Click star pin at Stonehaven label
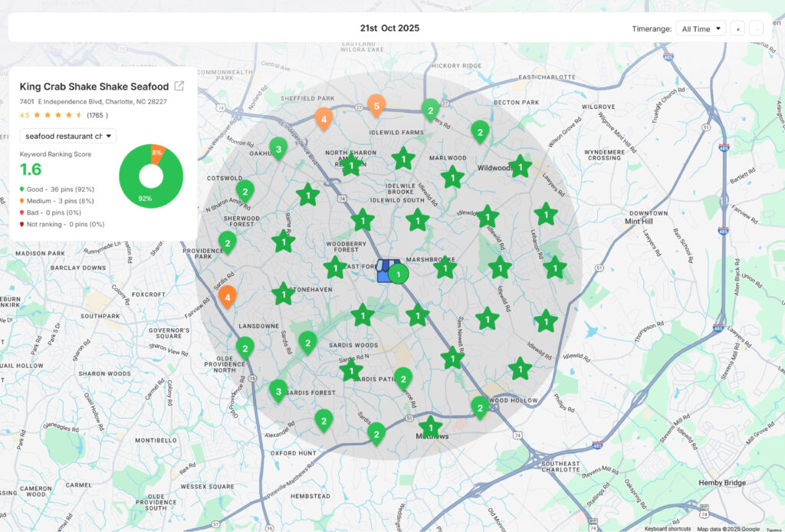Image resolution: width=785 pixels, height=532 pixels. click(x=284, y=294)
